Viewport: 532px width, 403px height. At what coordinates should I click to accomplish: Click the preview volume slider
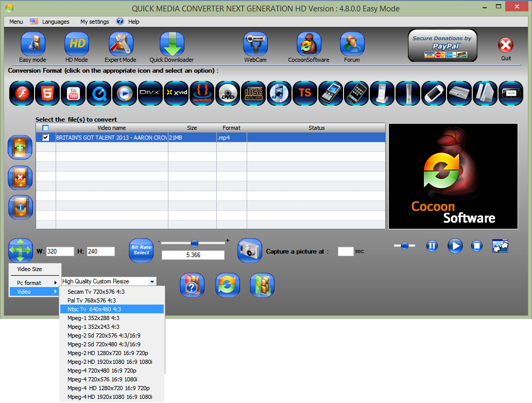(404, 246)
